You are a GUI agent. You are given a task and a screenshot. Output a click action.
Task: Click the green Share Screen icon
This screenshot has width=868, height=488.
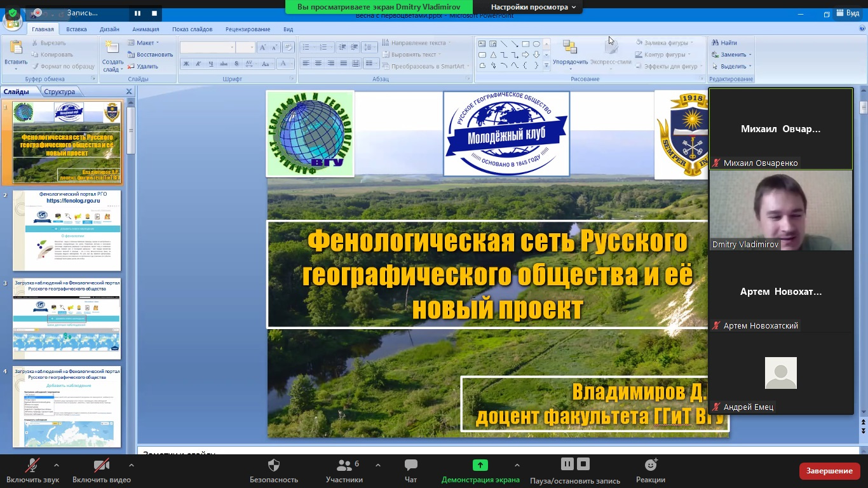[x=480, y=465]
